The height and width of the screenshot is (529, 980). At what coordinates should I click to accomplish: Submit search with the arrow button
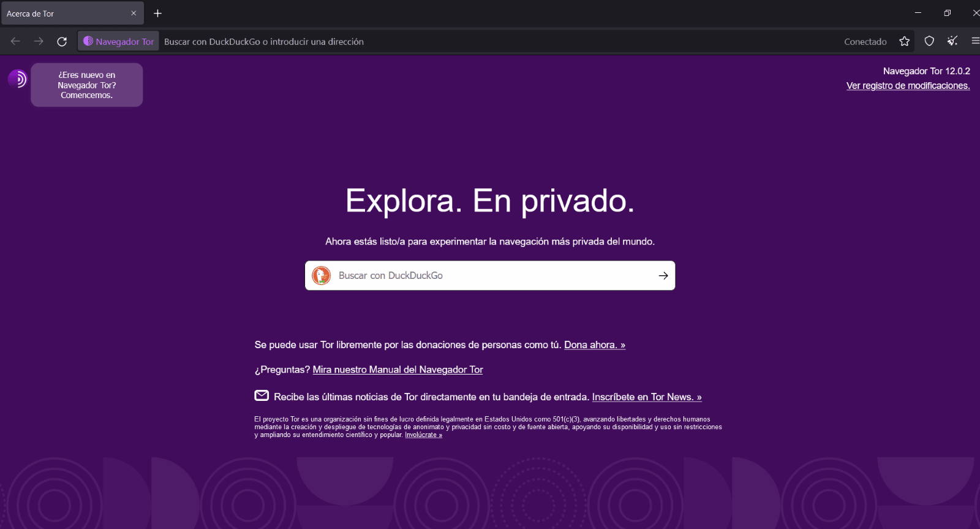(x=663, y=275)
